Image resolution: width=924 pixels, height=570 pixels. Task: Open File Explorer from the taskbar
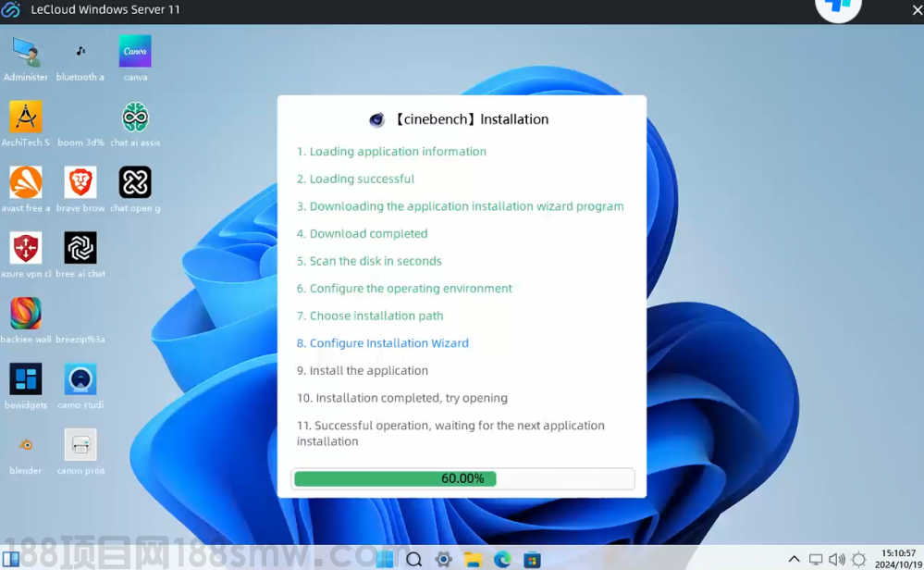tap(473, 559)
